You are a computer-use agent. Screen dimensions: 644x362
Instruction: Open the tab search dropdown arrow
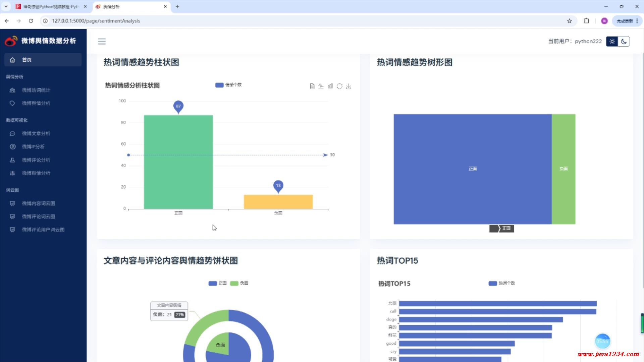pos(6,6)
